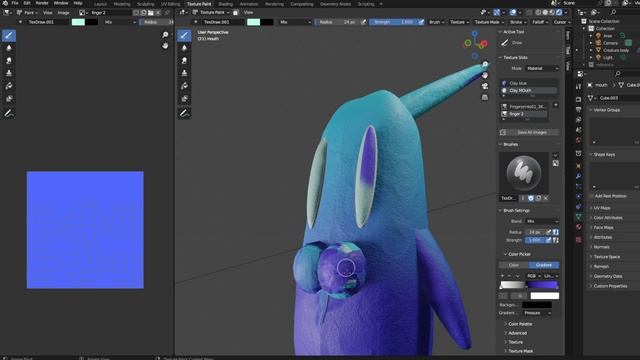Select Fill tool in image editor toolbar

(9, 86)
